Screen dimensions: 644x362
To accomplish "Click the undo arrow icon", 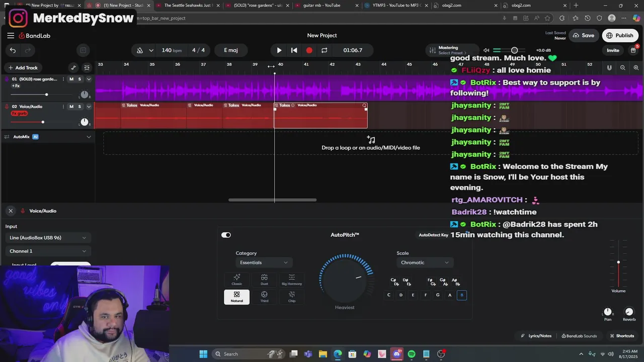I will point(13,50).
